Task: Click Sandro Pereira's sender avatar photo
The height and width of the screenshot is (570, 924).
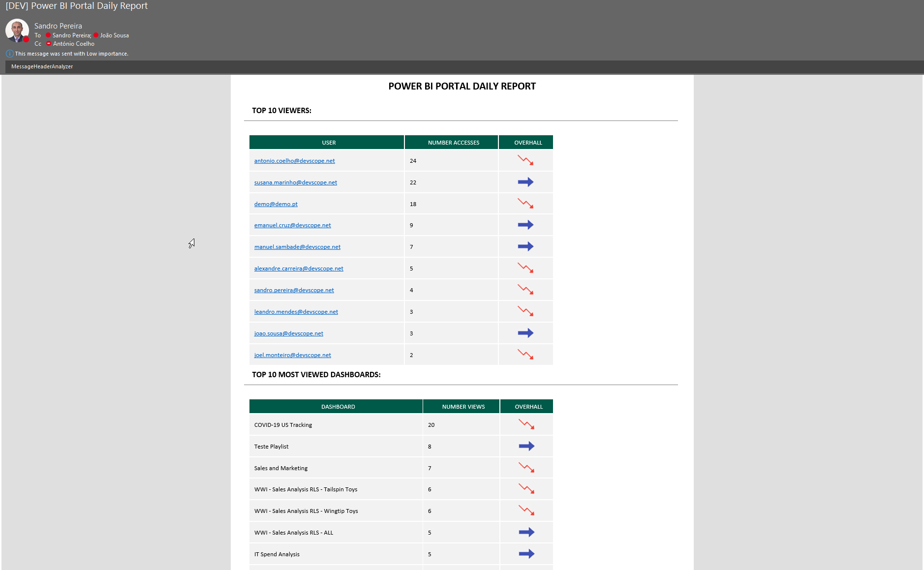Action: (17, 30)
